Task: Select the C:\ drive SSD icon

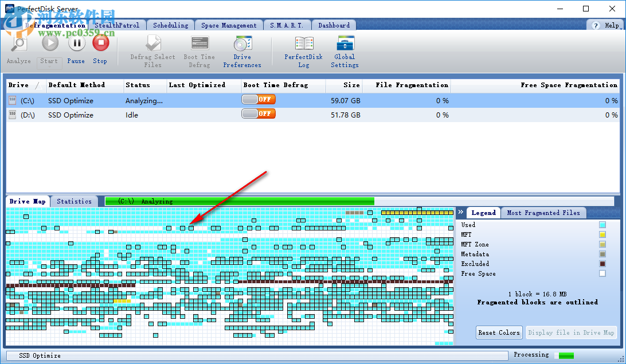Action: point(13,100)
